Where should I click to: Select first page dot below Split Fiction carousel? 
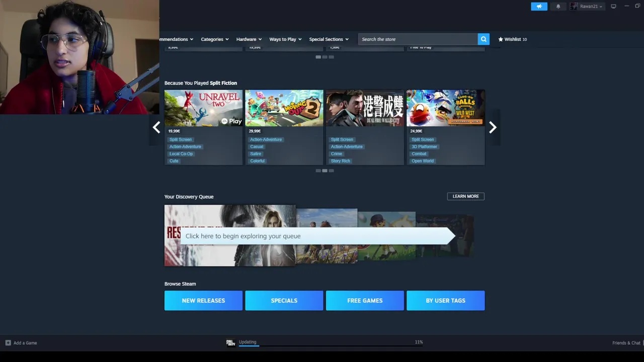tap(318, 170)
